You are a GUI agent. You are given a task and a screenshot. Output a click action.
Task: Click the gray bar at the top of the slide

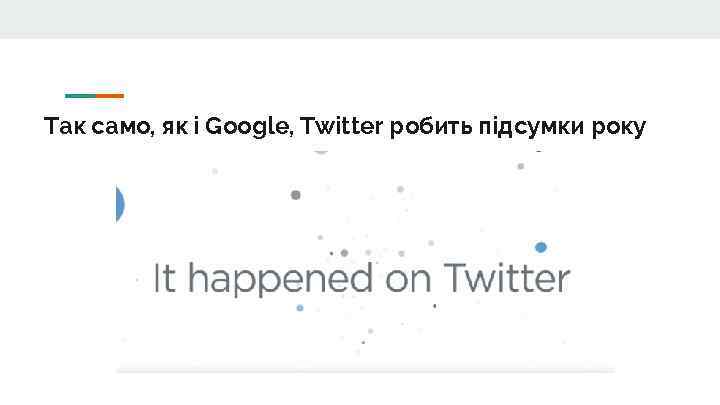360,19
